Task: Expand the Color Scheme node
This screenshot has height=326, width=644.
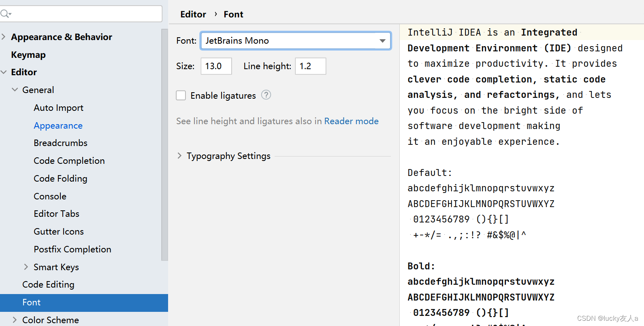Action: point(15,320)
